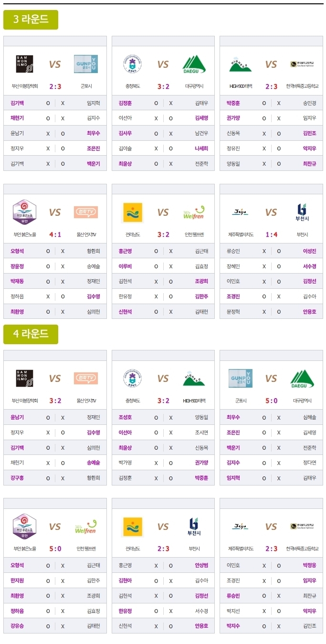This screenshot has width=326, height=644.
Task: Select player 강유승 in round 4
Action: pos(17,626)
